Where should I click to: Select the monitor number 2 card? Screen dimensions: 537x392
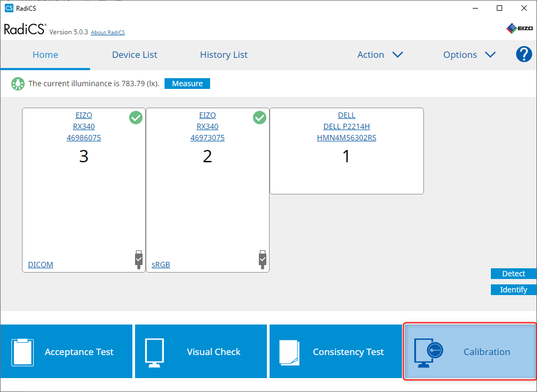207,190
